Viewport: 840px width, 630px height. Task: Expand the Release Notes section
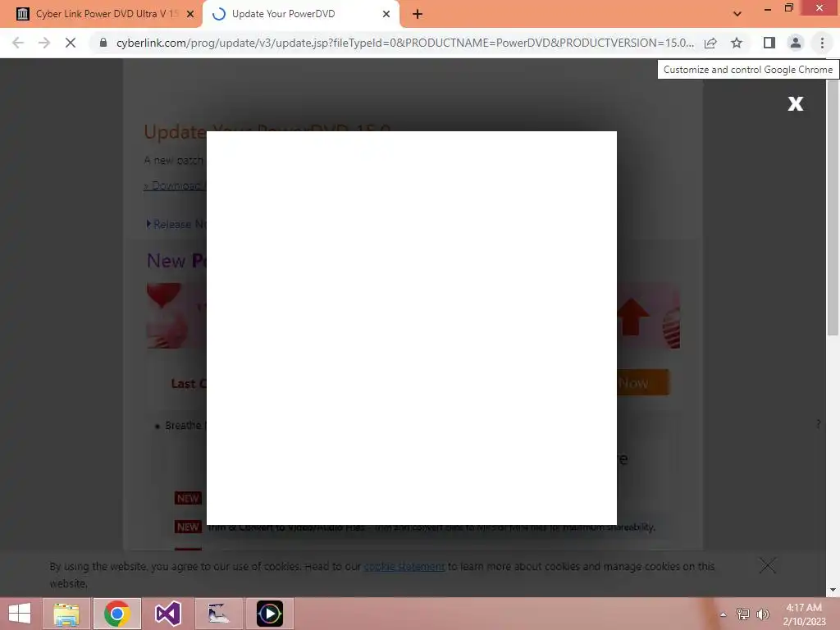[177, 224]
